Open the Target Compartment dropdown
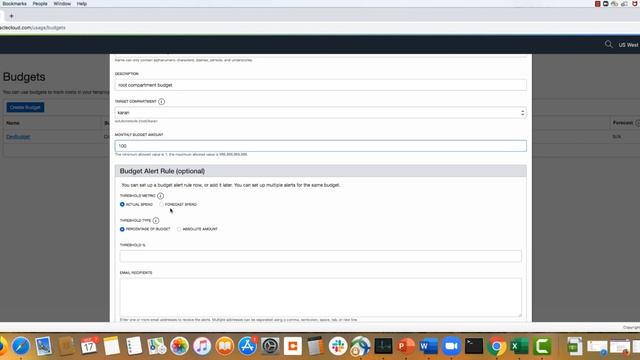Screen dimensions: 640x360 [x=320, y=113]
